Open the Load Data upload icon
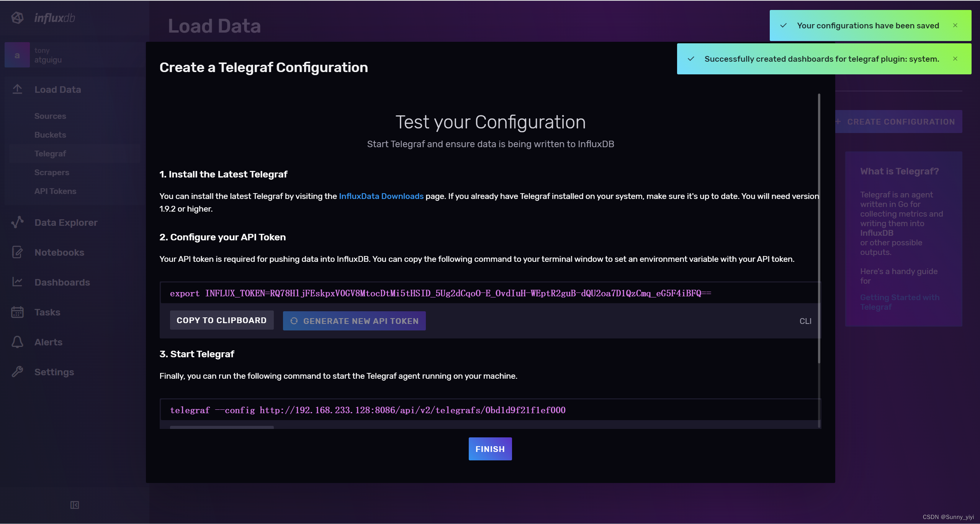 (x=17, y=89)
